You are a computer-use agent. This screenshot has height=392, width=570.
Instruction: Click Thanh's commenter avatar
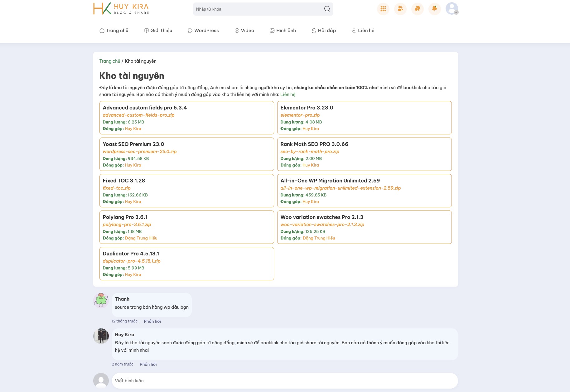click(x=101, y=300)
